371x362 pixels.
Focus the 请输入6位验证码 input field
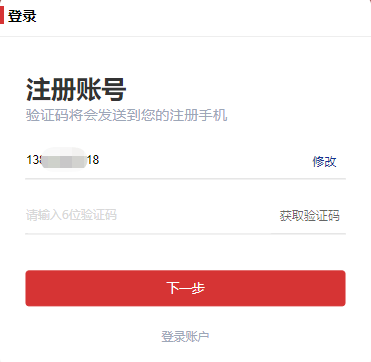click(148, 215)
